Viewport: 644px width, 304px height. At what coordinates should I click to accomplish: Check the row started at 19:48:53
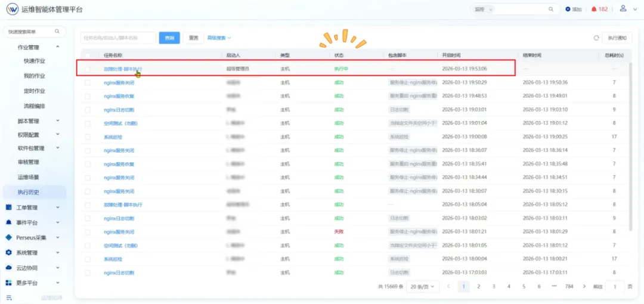88,96
